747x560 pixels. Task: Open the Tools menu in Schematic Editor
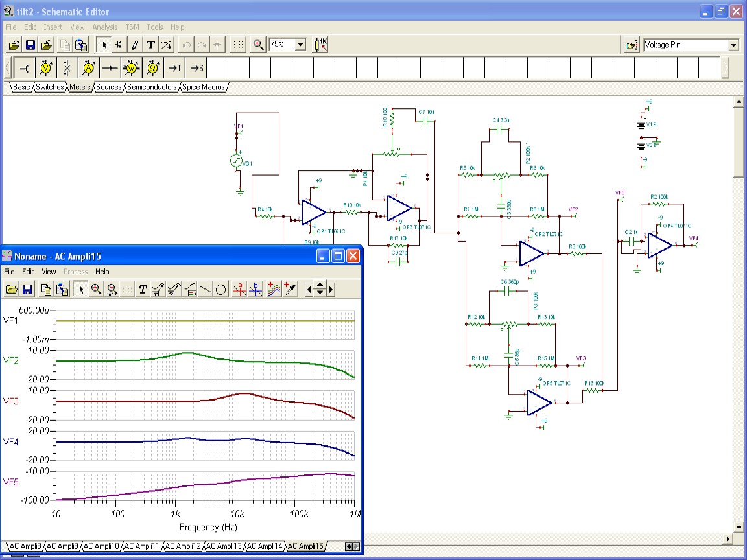click(155, 27)
